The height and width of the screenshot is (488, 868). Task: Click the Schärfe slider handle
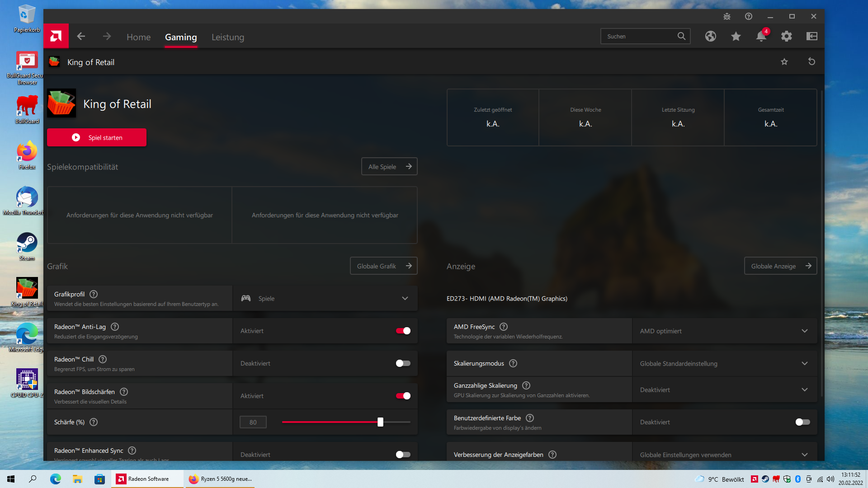click(380, 422)
